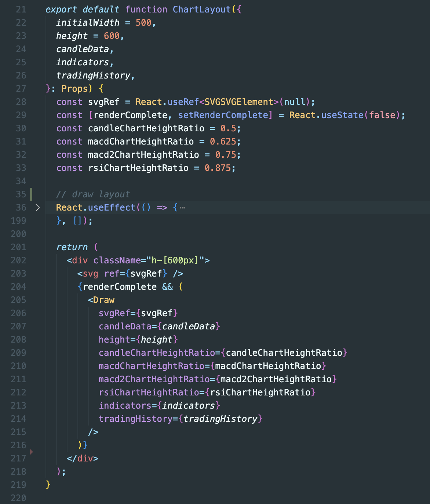Click candleData parameter on line 24

pyautogui.click(x=83, y=49)
